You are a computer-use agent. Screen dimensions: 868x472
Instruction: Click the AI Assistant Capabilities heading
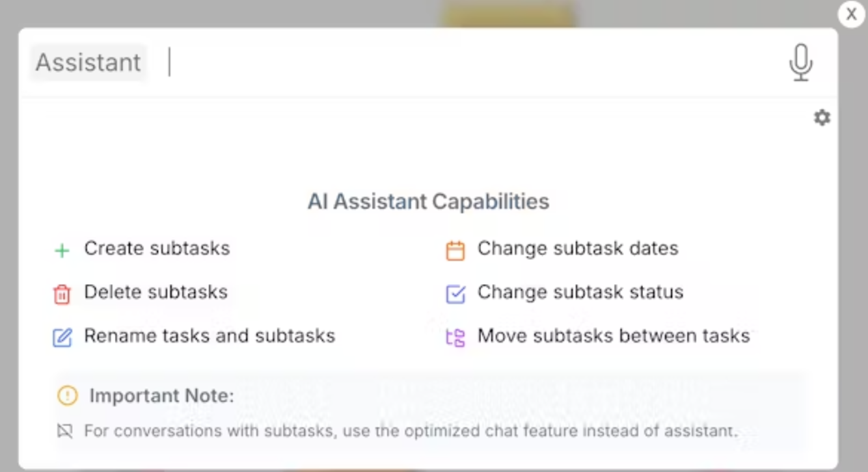428,202
